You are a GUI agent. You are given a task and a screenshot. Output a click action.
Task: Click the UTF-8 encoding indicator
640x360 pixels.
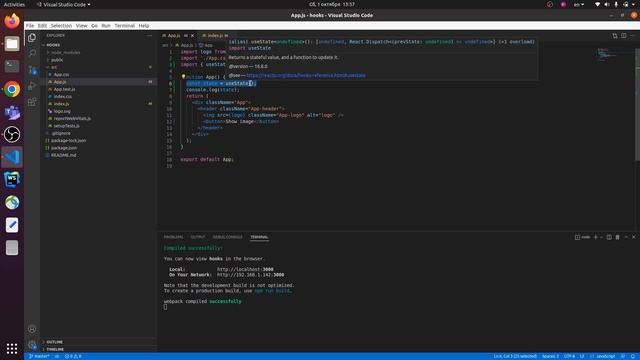pyautogui.click(x=569, y=356)
